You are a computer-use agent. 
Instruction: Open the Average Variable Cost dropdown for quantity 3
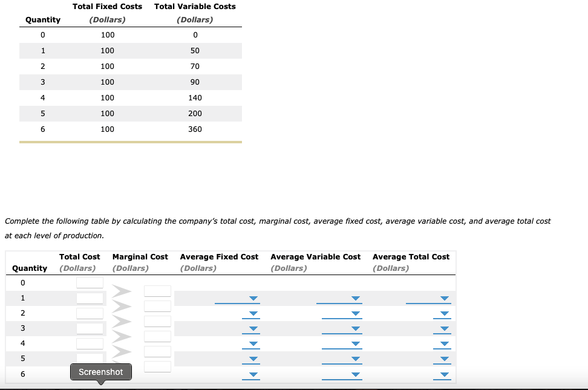point(356,329)
